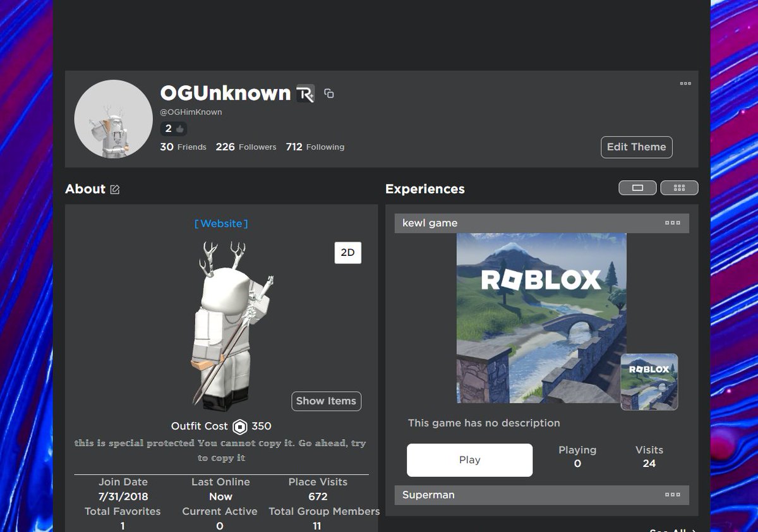Click the Total Favorites label
Image resolution: width=758 pixels, height=532 pixels.
[123, 511]
